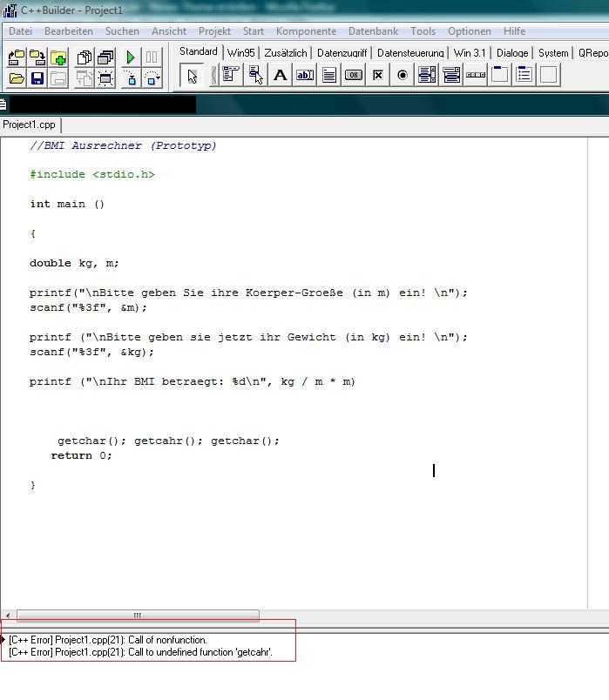Select the OK Button component icon
The height and width of the screenshot is (700, 609).
354,75
